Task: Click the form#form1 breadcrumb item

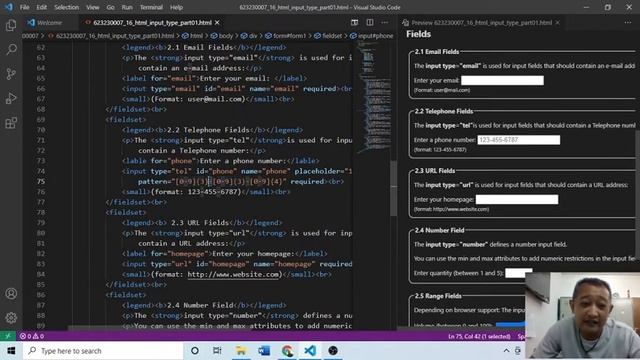Action: tap(285, 36)
